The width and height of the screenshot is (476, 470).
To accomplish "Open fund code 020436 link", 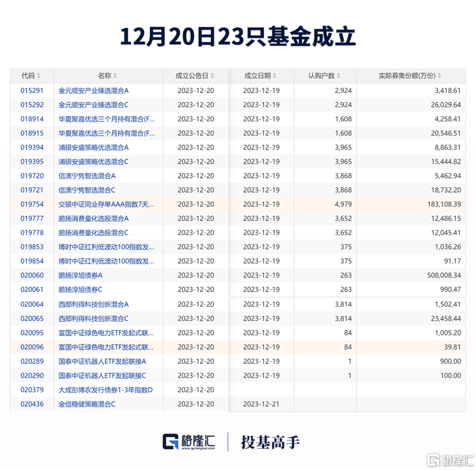I will (32, 404).
